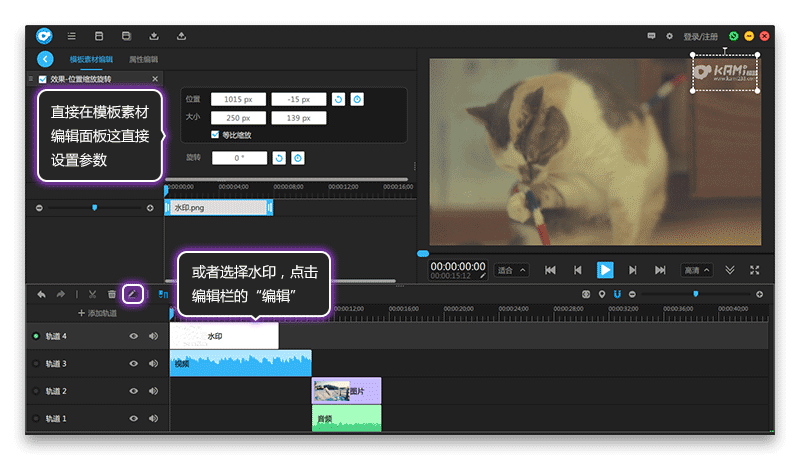
Task: Jump to the end of preview
Action: pyautogui.click(x=660, y=270)
